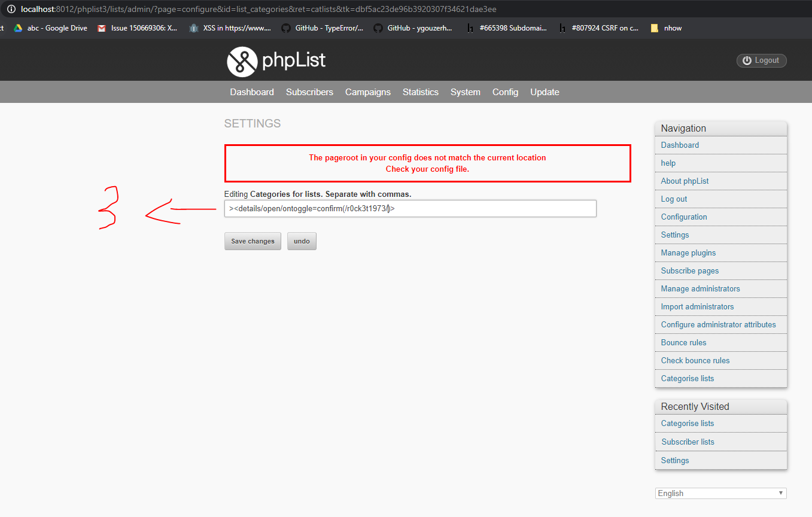Screen dimensions: 812x517
Task: Open Manage plugins link
Action: [x=688, y=253]
